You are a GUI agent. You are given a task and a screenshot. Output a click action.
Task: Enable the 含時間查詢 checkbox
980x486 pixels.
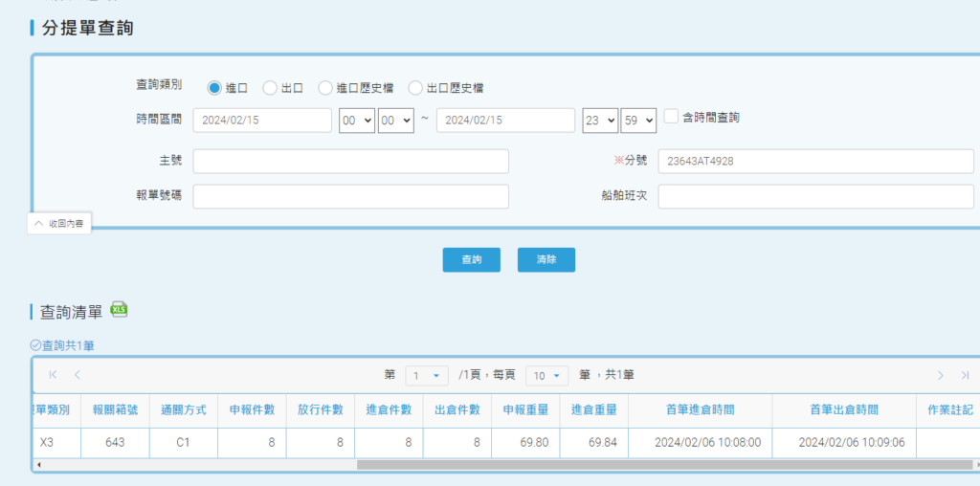672,117
